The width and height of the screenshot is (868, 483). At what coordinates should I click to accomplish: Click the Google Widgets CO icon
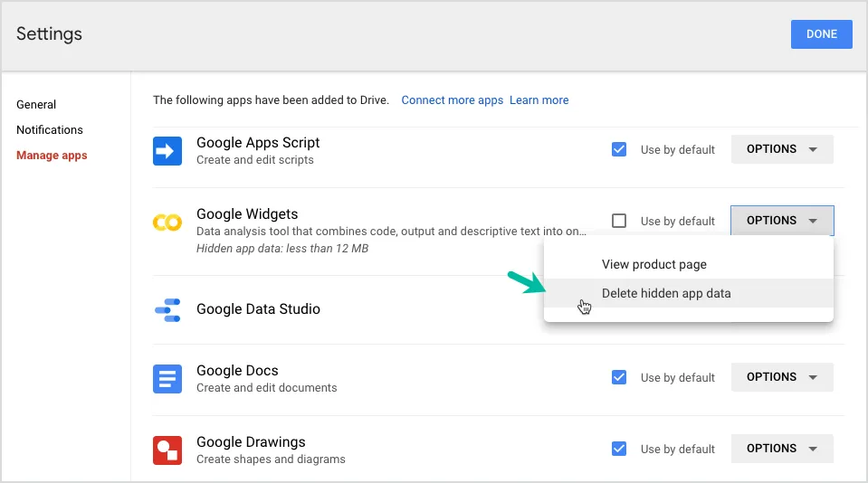pyautogui.click(x=167, y=223)
